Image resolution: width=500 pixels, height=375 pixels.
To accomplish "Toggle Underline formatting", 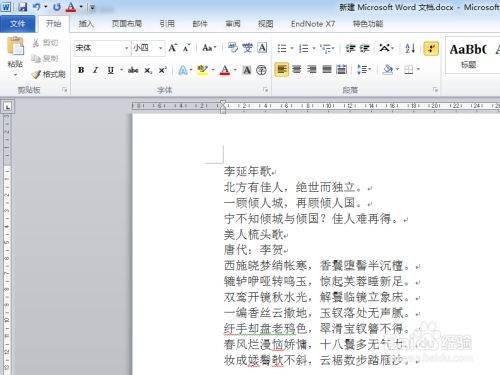I will [111, 70].
